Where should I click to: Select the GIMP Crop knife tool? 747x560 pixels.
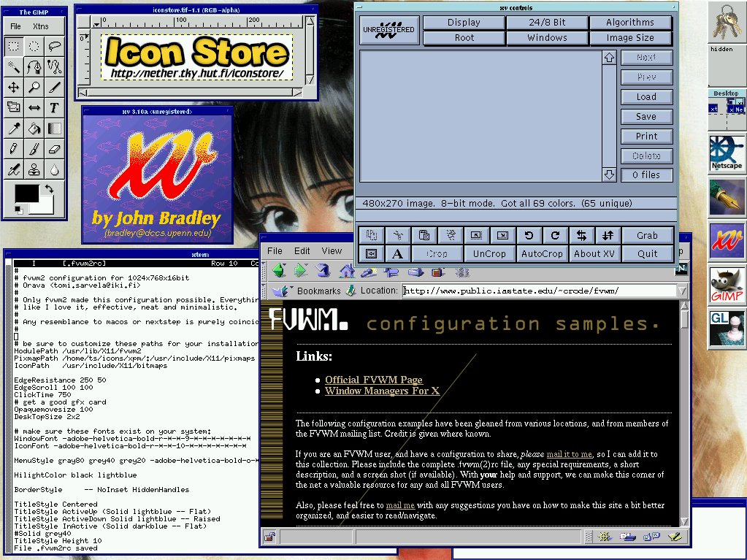(x=54, y=87)
